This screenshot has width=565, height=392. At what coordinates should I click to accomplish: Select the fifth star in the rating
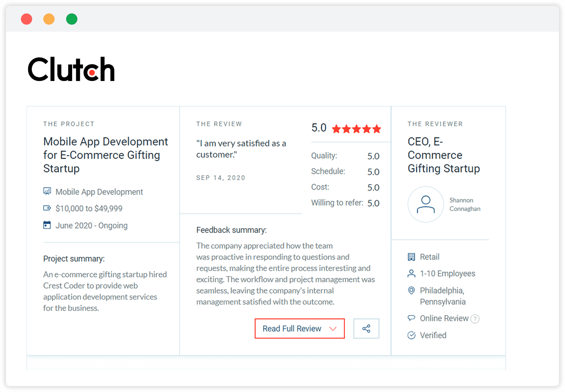tap(377, 129)
